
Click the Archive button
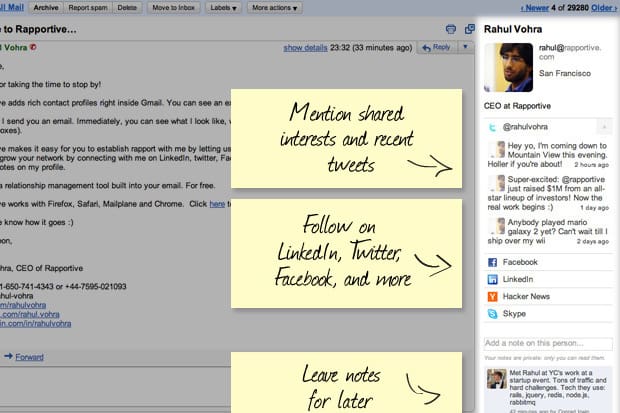(x=45, y=7)
